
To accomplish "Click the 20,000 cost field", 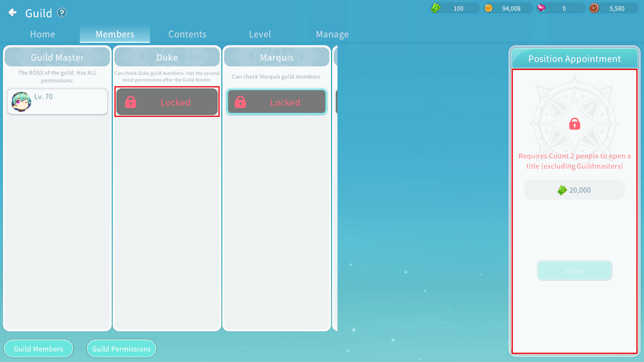I will point(574,190).
